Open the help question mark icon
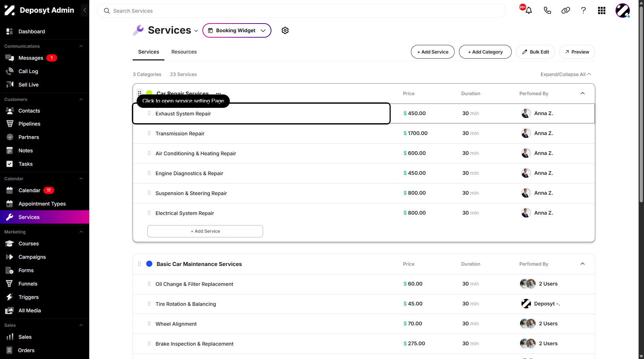 [x=583, y=10]
